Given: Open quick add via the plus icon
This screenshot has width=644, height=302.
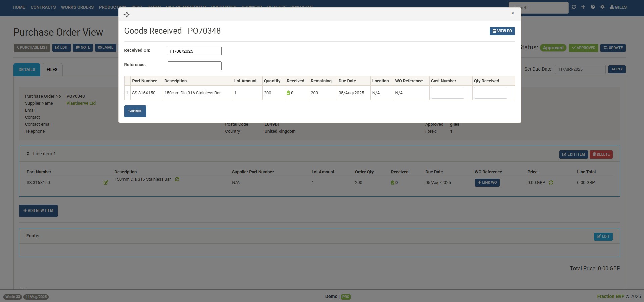Looking at the screenshot, I should tap(583, 7).
